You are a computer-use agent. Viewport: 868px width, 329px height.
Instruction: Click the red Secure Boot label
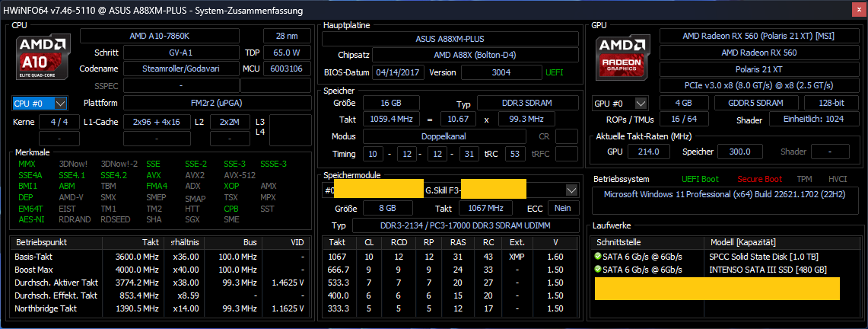[759, 180]
